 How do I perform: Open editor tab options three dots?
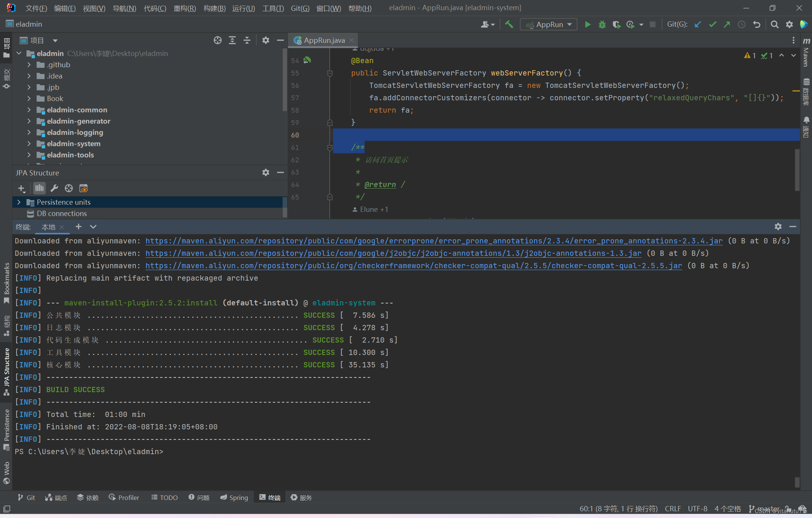pos(794,40)
